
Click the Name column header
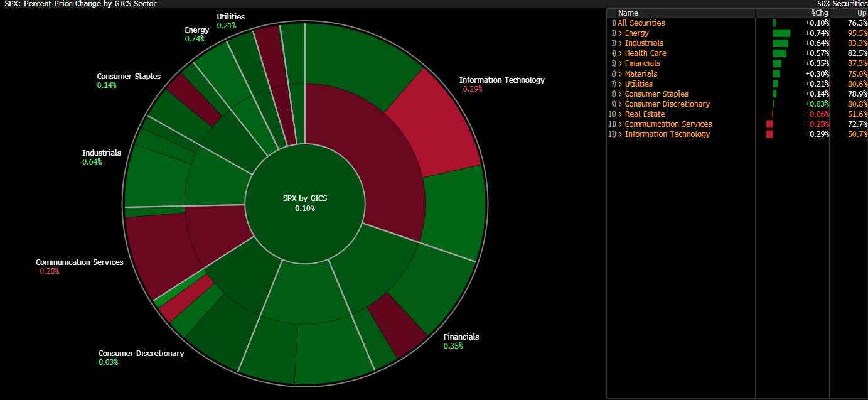point(628,13)
